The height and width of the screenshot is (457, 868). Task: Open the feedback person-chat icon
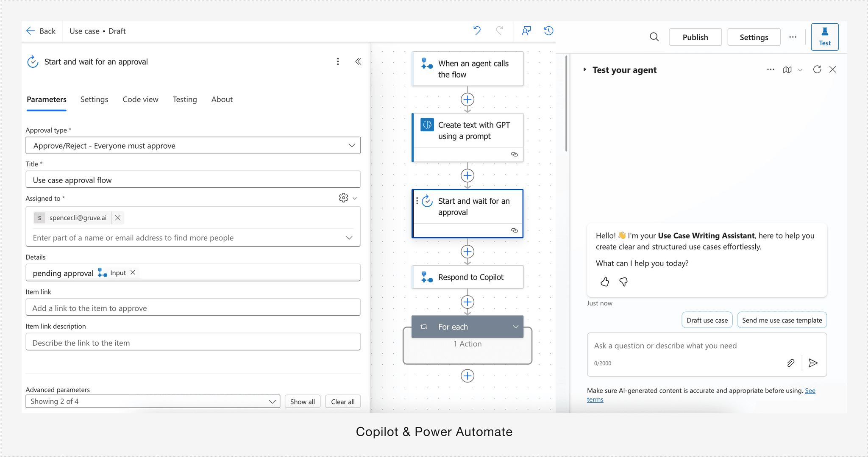coord(526,31)
